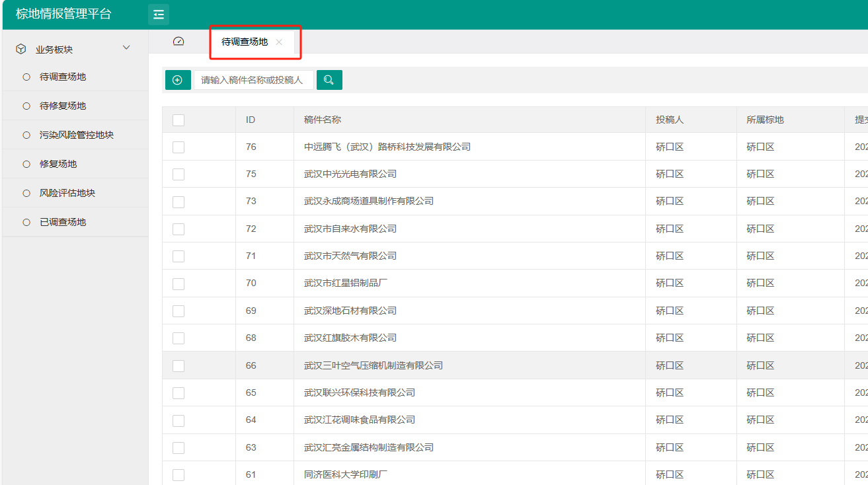Click the sidebar collapse hamburger icon

[159, 15]
